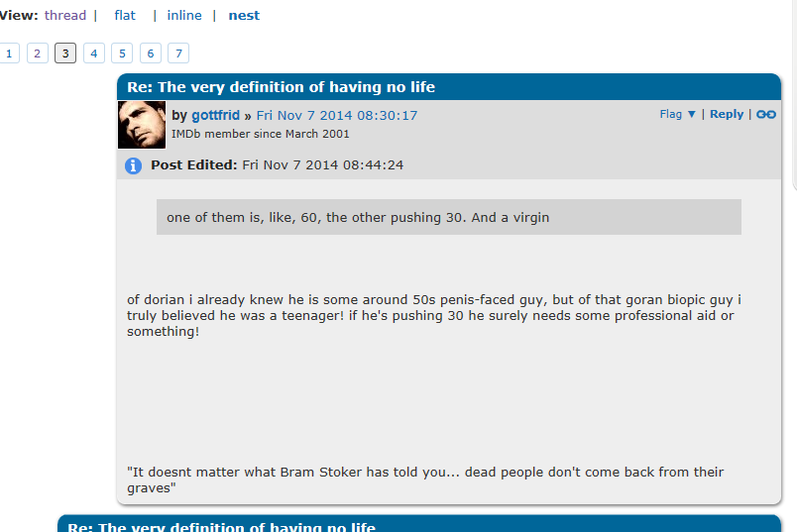The height and width of the screenshot is (532, 797).
Task: Click the blue info icon beside Post Edited
Action: coord(134,165)
